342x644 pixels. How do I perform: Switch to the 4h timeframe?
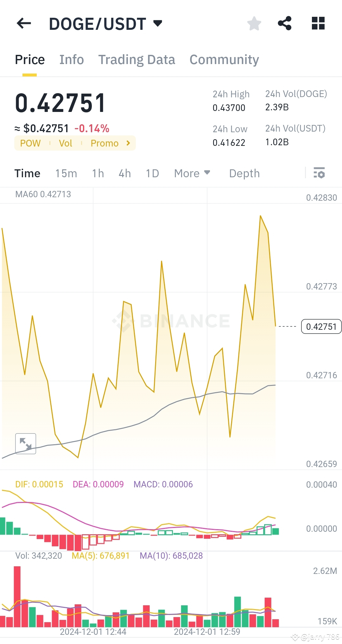click(124, 173)
